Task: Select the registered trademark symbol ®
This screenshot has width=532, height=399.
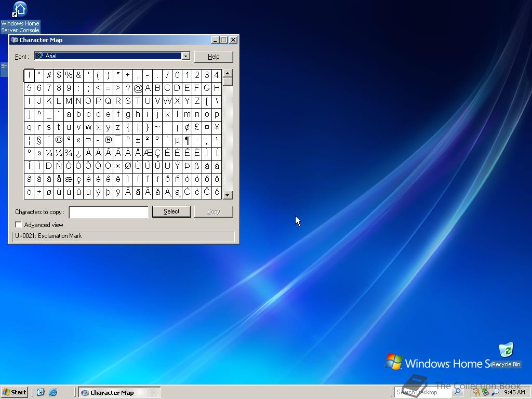Action: pos(108,140)
